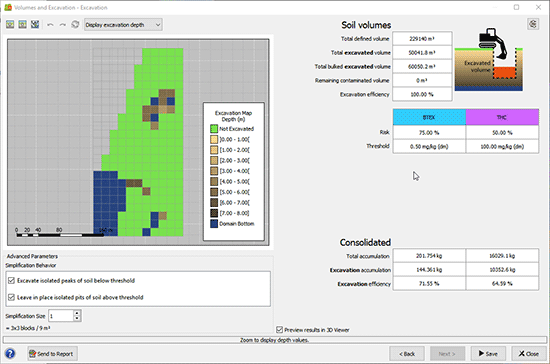Increase Simplification Size with up arrow
Screen dimensions: 550x364
(x=77, y=313)
